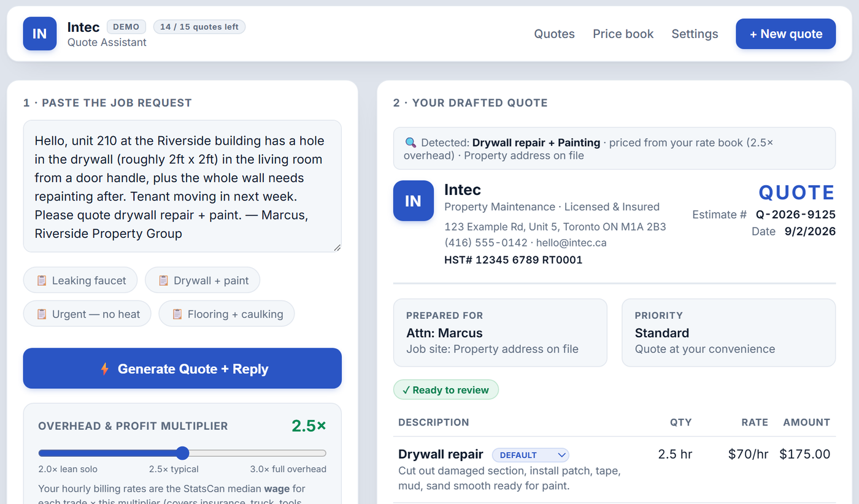Screen dimensions: 859x504
Task: Click the Quote at your convenience text
Action: coord(704,349)
